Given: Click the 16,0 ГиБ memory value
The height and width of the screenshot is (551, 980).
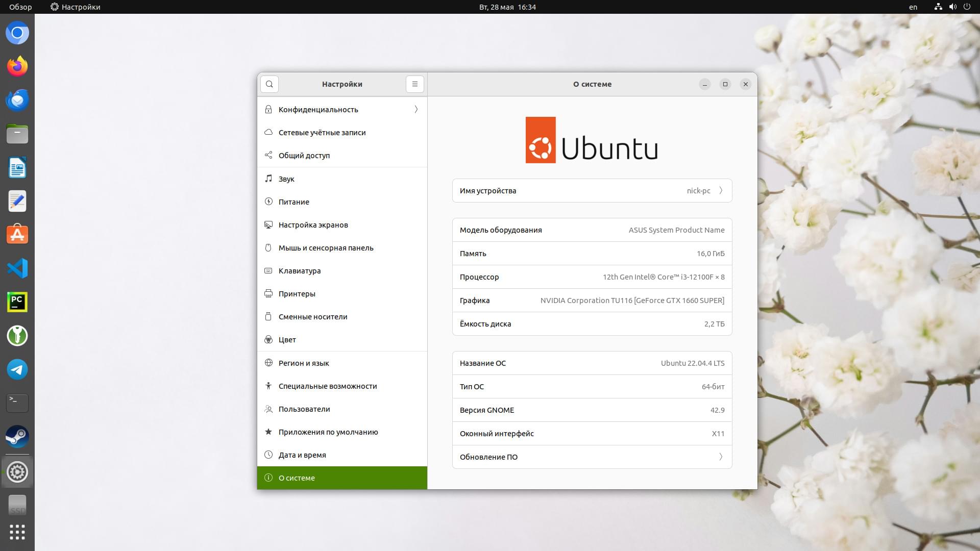Looking at the screenshot, I should [710, 253].
